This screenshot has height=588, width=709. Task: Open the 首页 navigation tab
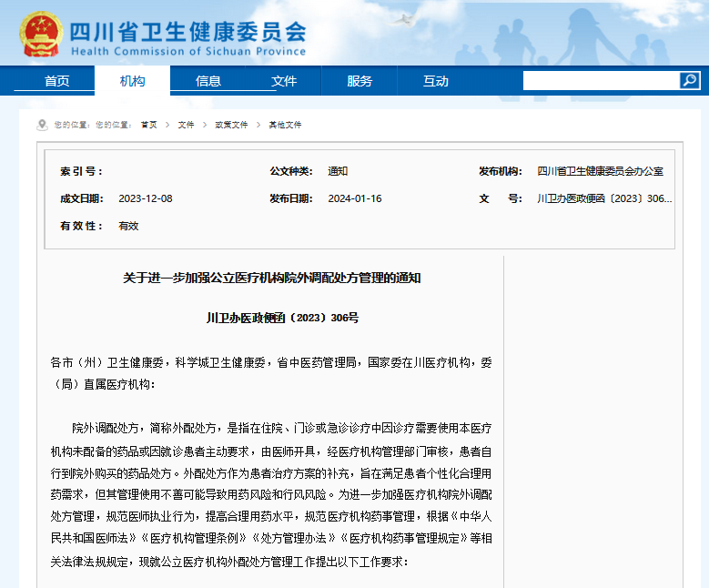[57, 81]
